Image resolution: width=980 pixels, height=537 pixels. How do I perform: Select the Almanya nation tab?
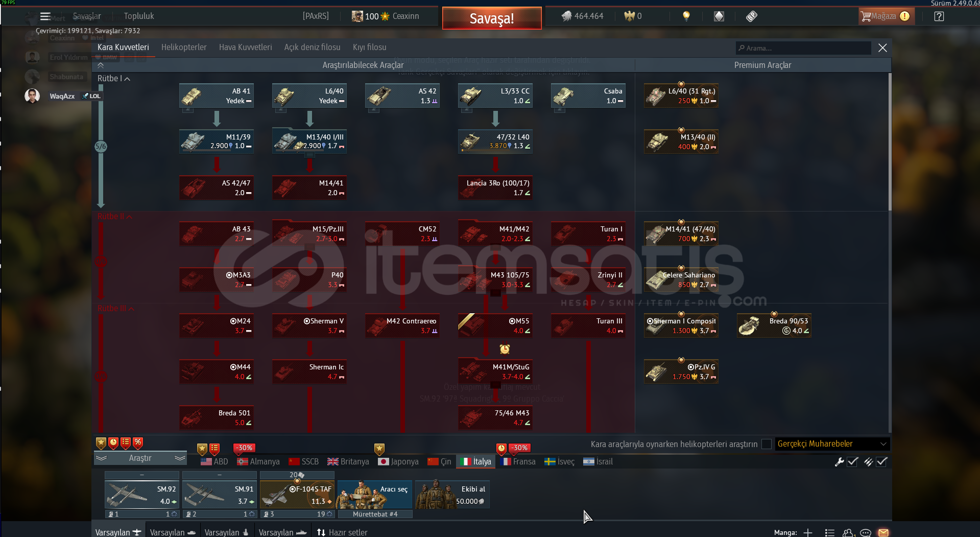coord(258,462)
